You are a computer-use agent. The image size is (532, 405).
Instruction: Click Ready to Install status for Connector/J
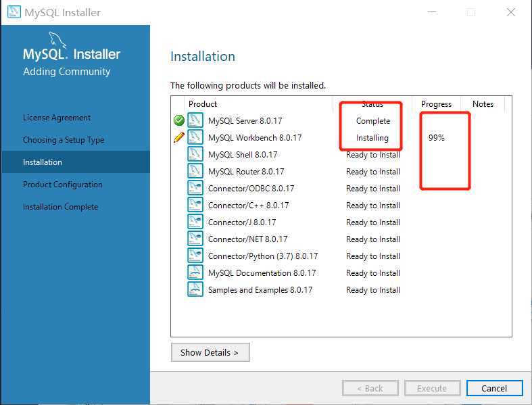tap(373, 222)
